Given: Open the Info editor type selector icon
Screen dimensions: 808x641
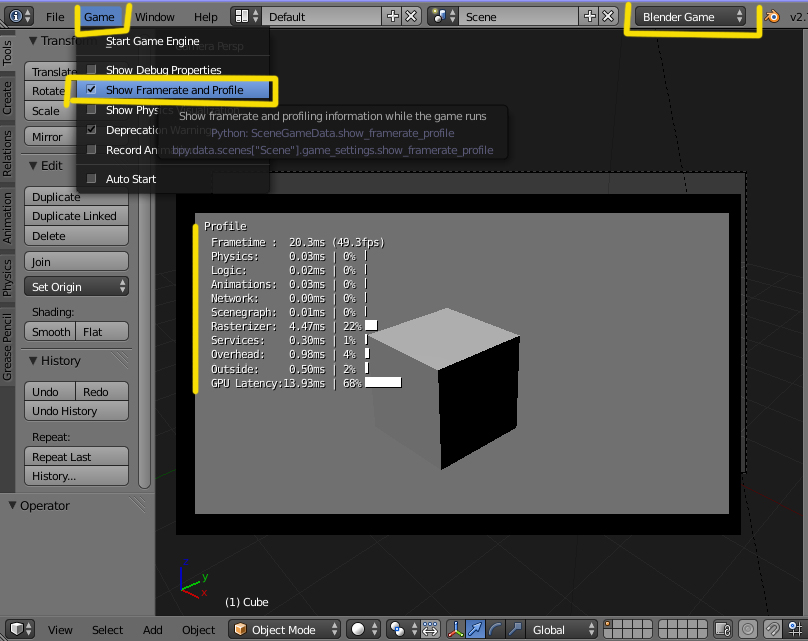Looking at the screenshot, I should tap(21, 16).
